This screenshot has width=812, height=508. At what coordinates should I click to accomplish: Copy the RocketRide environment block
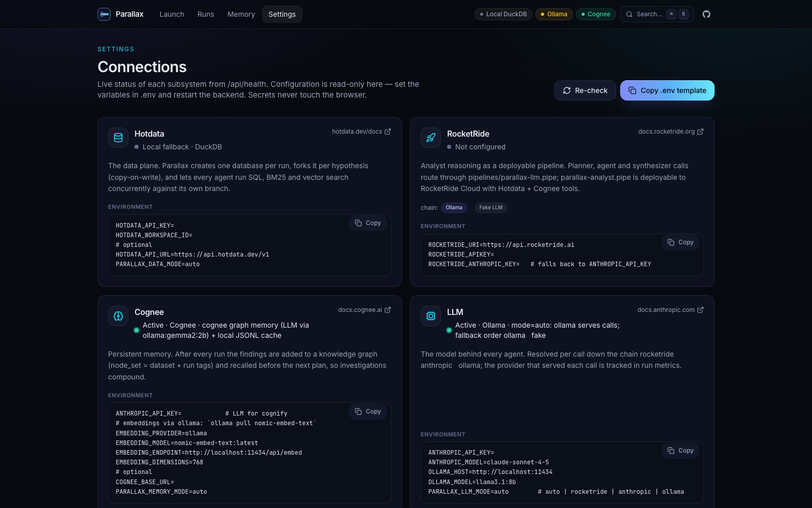click(x=681, y=242)
